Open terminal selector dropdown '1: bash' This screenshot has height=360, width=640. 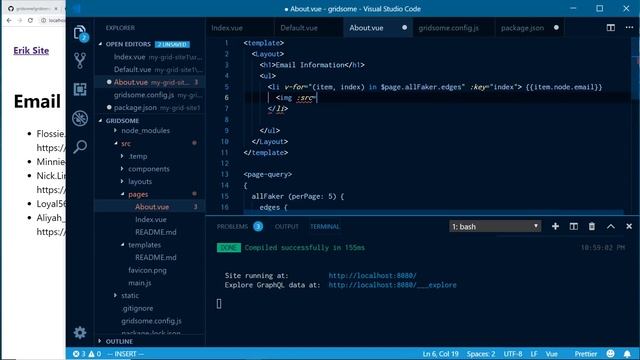tap(495, 226)
